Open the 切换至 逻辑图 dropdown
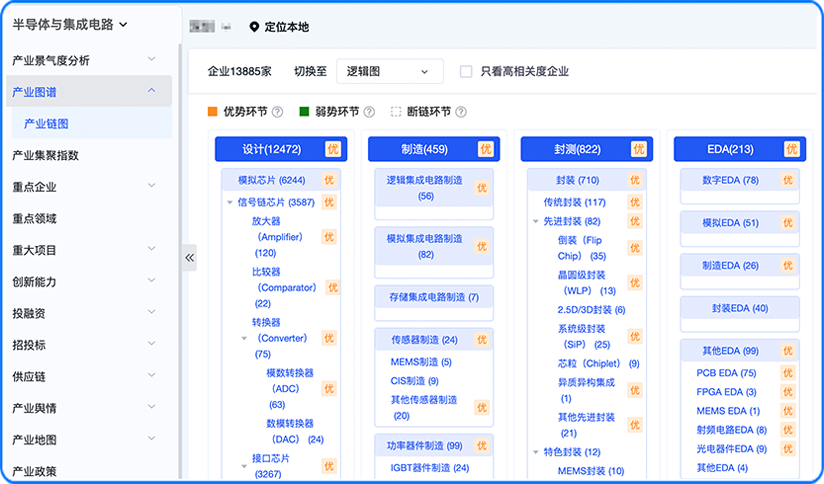Image resolution: width=824 pixels, height=484 pixels. pos(390,71)
